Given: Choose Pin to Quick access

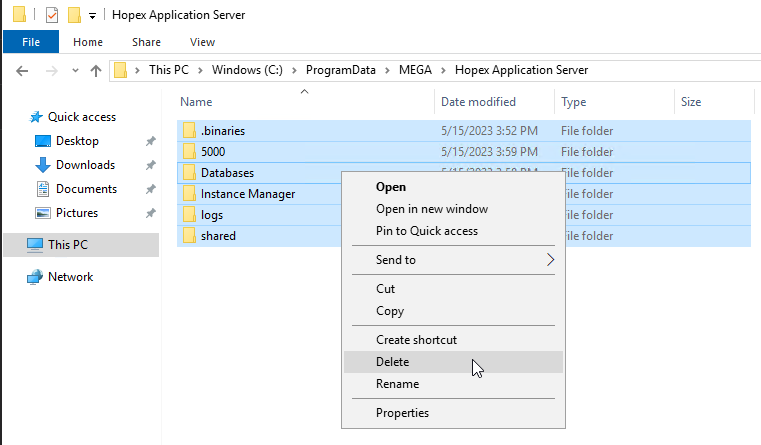Looking at the screenshot, I should (x=453, y=231).
